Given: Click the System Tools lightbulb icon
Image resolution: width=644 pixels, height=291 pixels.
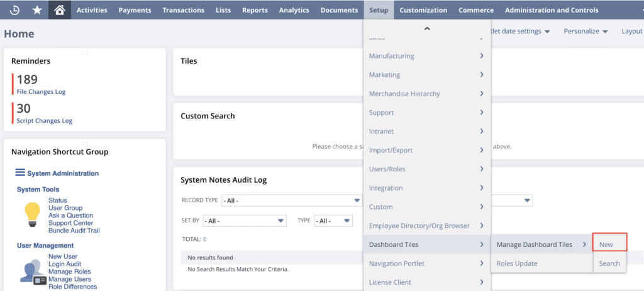Looking at the screenshot, I should pos(32,214).
